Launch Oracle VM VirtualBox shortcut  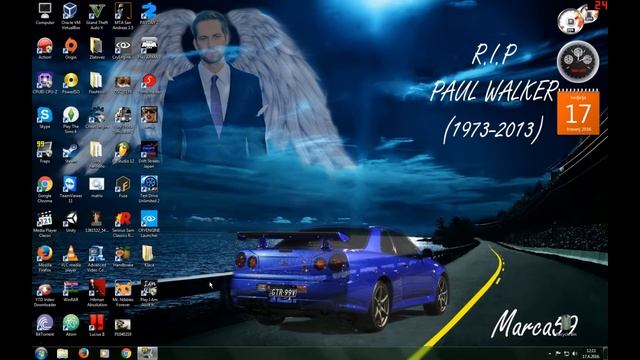(71, 16)
